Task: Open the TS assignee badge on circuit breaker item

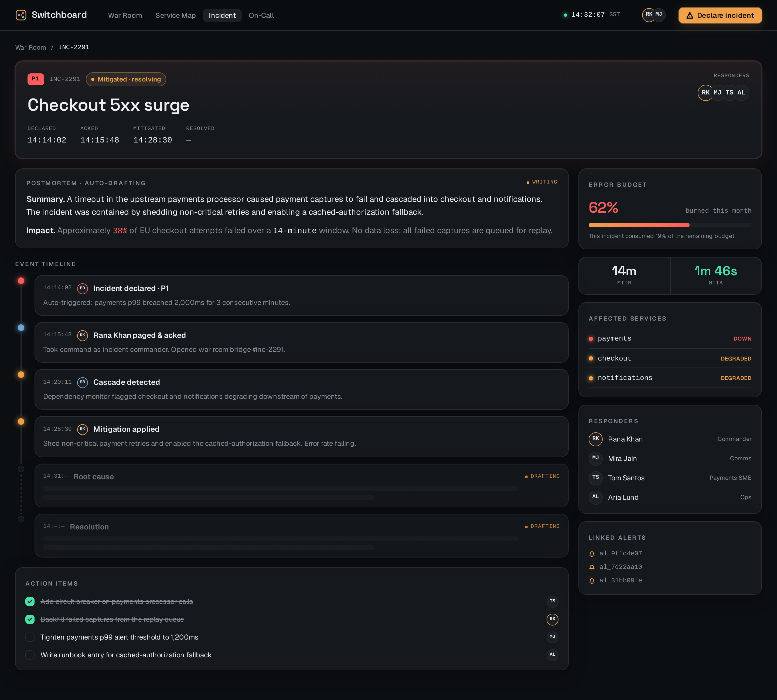Action: [552, 601]
